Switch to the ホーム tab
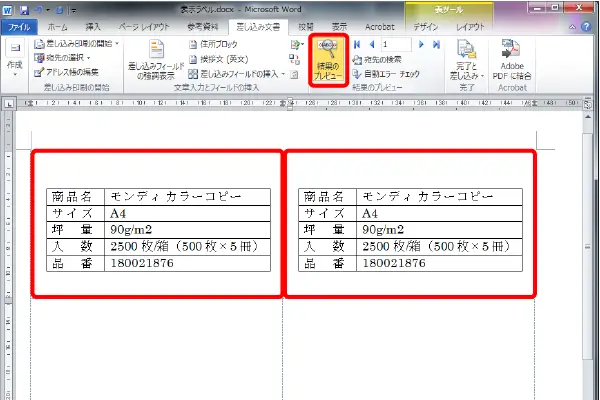 point(58,27)
